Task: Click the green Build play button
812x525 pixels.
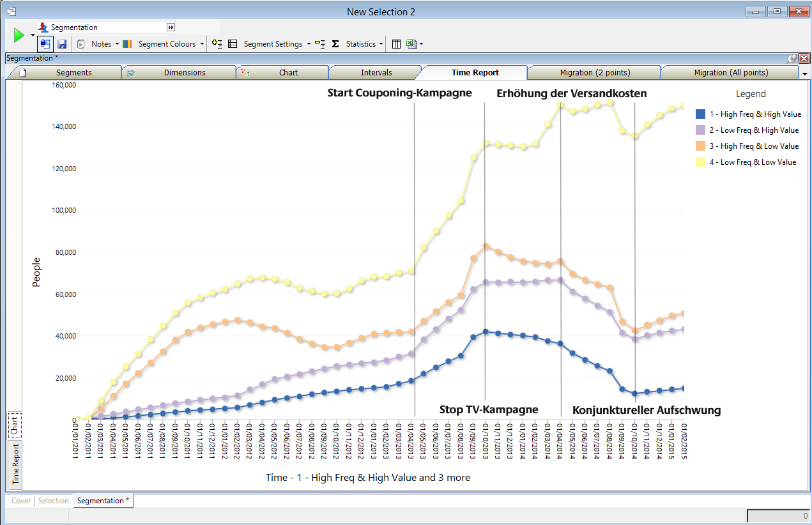Action: coord(19,36)
